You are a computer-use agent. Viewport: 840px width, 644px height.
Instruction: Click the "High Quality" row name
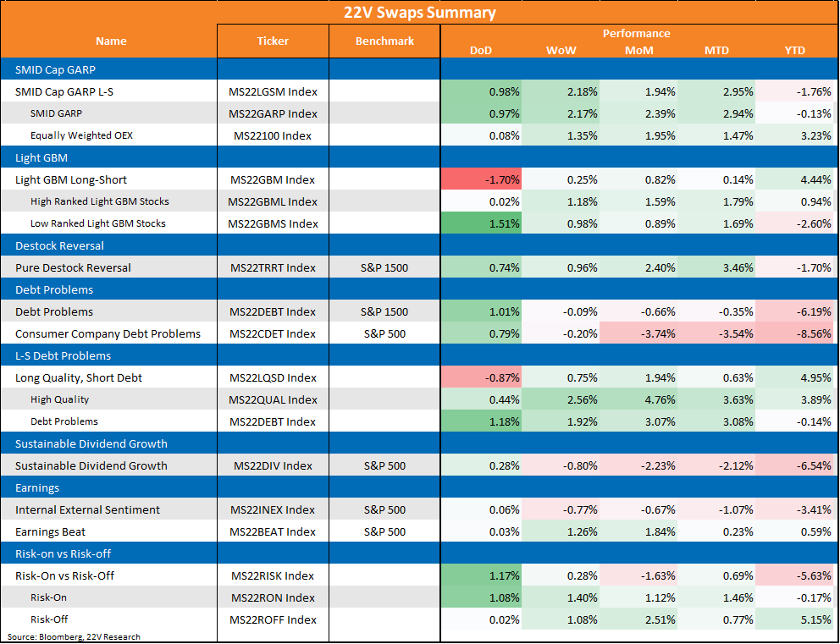point(59,399)
